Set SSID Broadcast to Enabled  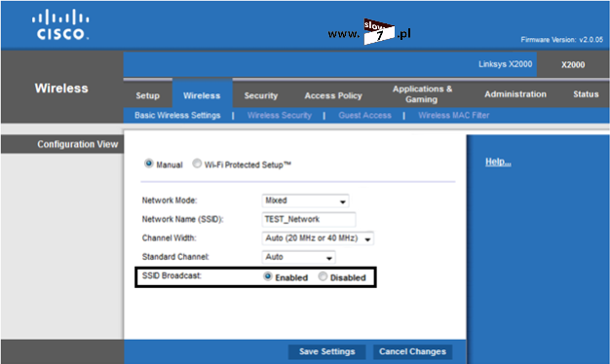click(268, 276)
